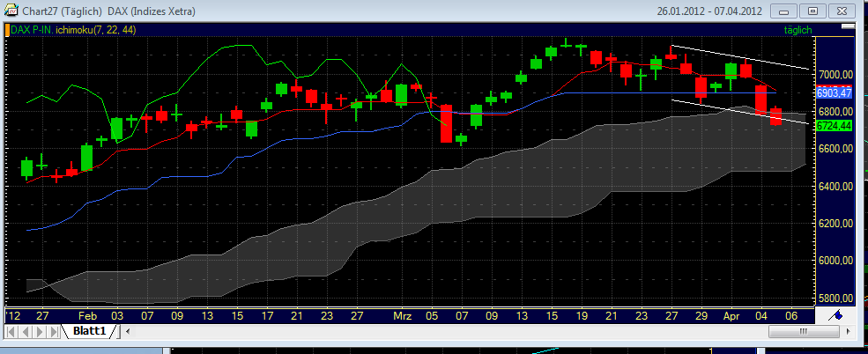Jump to the first sheet tab arrow
Screen dimensions: 868x354
11,332
